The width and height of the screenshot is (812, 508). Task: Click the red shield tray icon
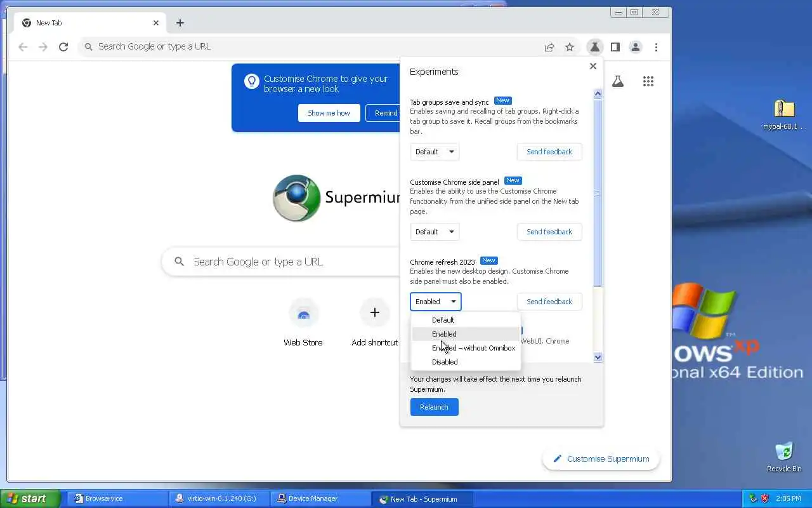tap(764, 498)
